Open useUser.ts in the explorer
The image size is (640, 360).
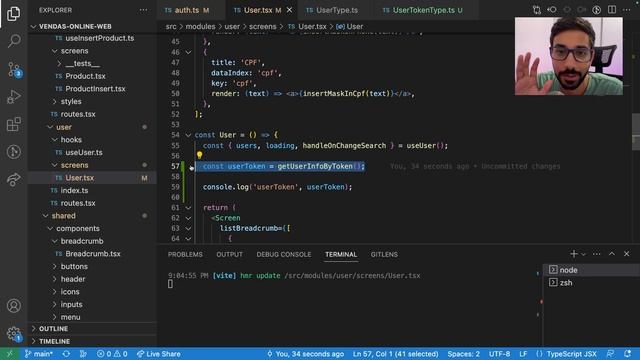click(84, 152)
